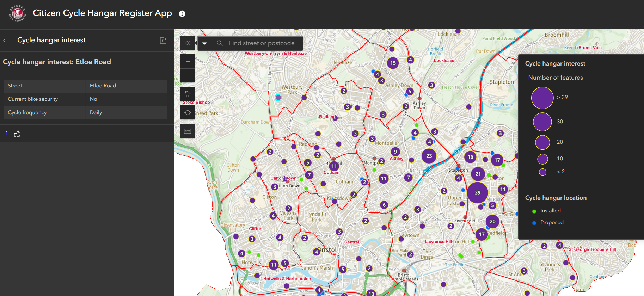This screenshot has width=644, height=296.
Task: Collapse the side panel with double chevron
Action: click(x=188, y=43)
